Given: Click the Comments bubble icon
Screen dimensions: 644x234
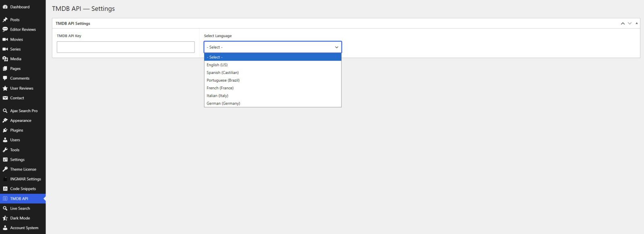Looking at the screenshot, I should point(5,78).
